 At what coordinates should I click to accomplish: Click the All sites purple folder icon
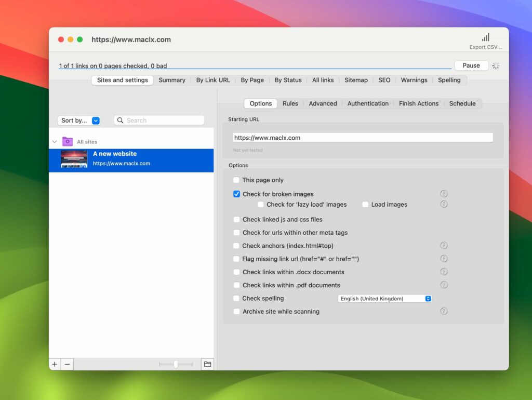click(x=67, y=141)
